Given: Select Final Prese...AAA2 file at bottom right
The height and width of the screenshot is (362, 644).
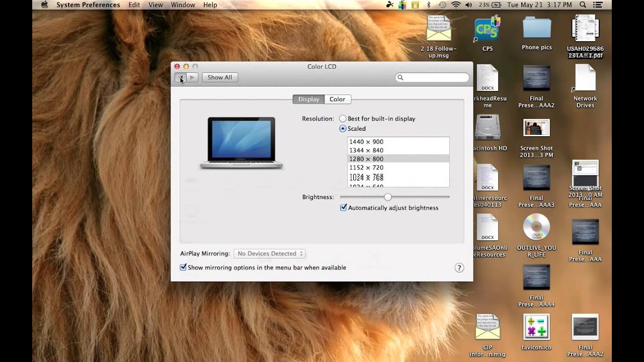Looking at the screenshot, I should [x=585, y=327].
